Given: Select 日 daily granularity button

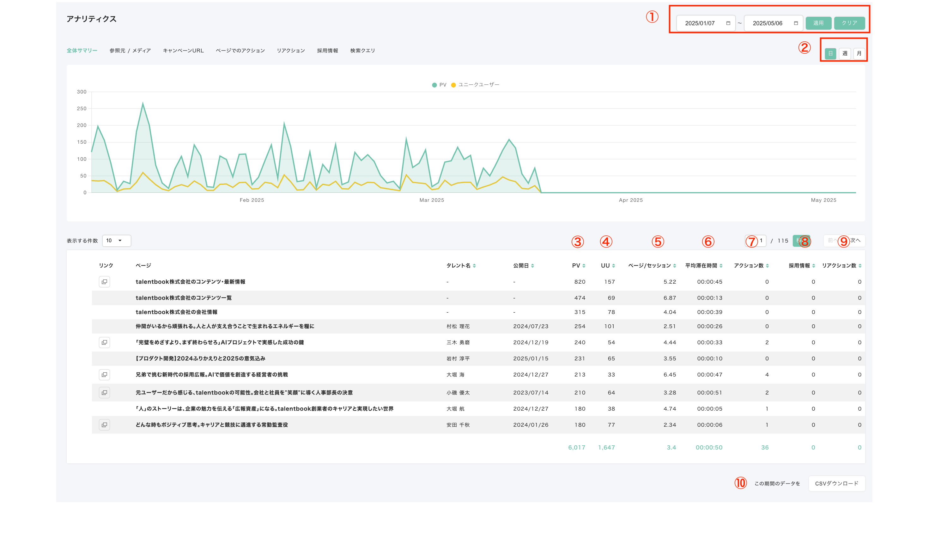Looking at the screenshot, I should click(830, 53).
